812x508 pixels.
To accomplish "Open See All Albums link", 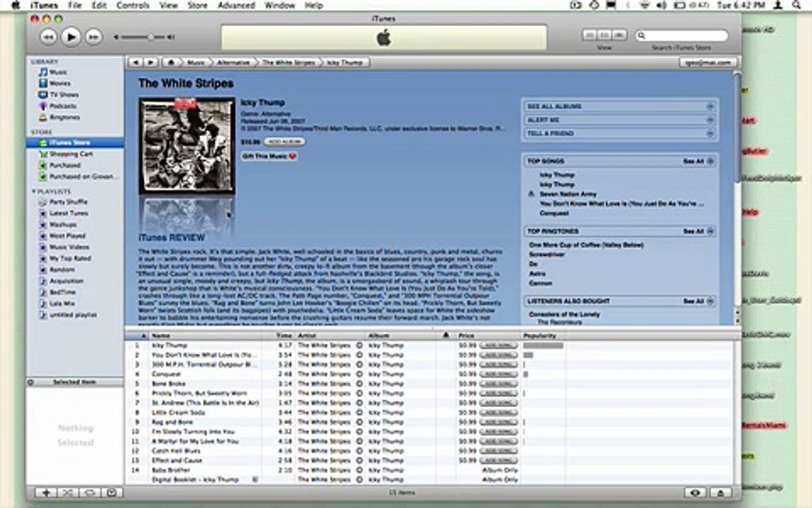I will point(620,107).
